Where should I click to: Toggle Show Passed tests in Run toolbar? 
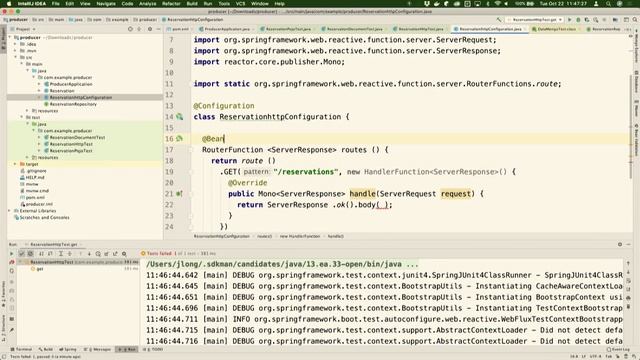[x=22, y=253]
